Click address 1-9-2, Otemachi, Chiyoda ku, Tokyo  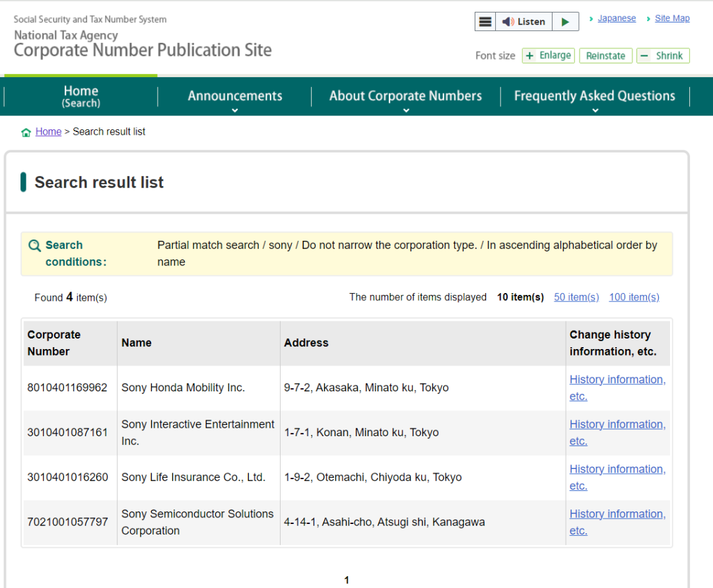pos(373,477)
